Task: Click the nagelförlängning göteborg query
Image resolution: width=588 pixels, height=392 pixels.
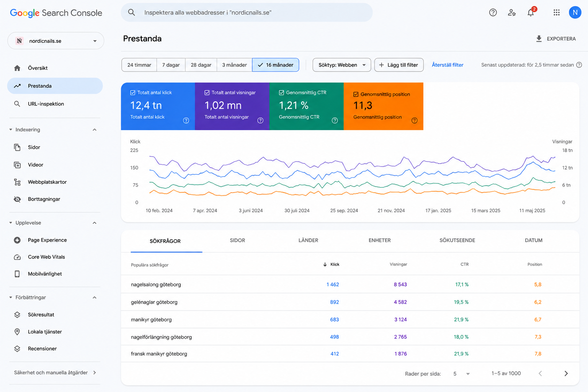Action: pos(161,337)
